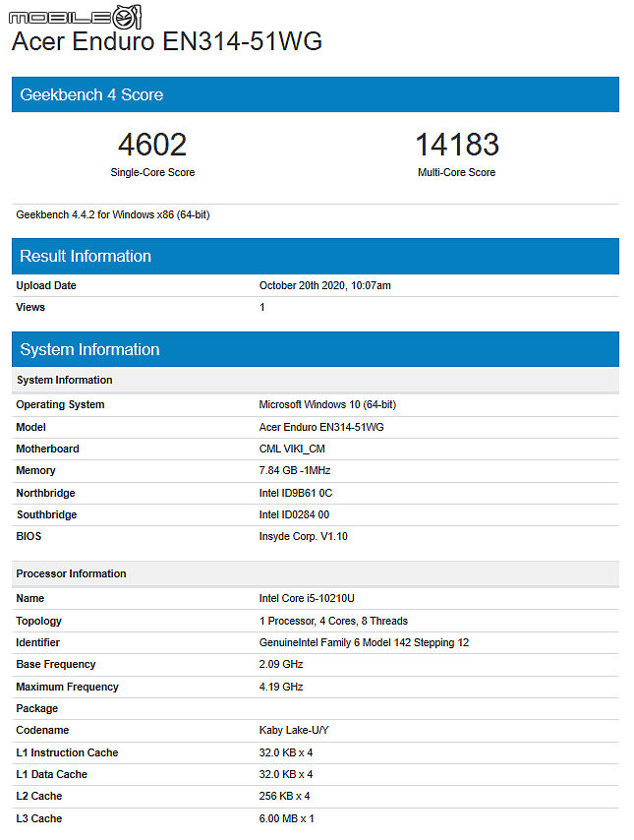Click the Result Information header

(316, 256)
